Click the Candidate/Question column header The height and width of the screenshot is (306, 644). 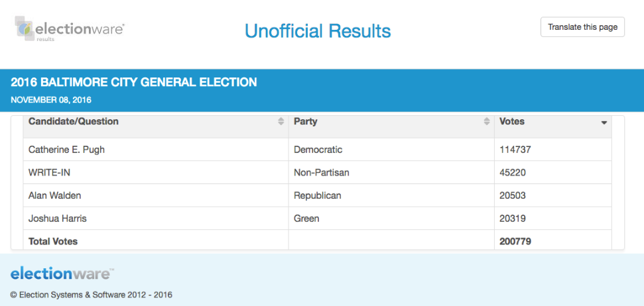[74, 122]
